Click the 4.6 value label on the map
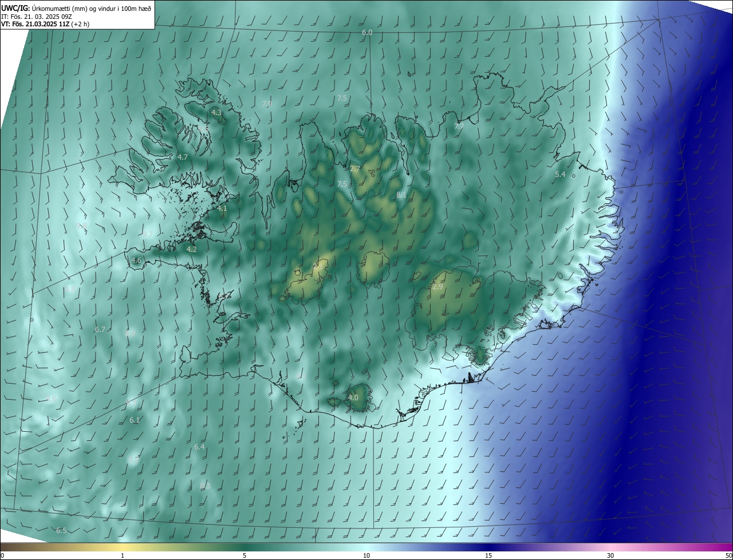This screenshot has height=560, width=733. (x=136, y=260)
